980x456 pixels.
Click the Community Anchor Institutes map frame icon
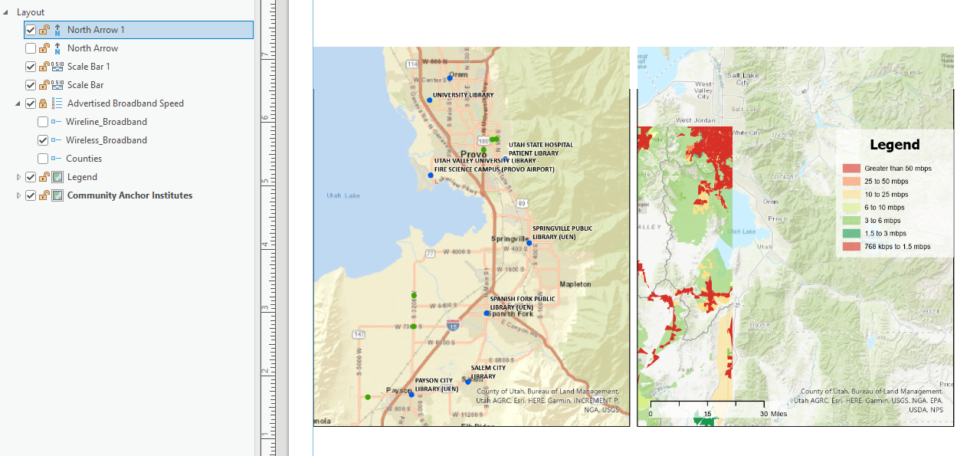[55, 195]
